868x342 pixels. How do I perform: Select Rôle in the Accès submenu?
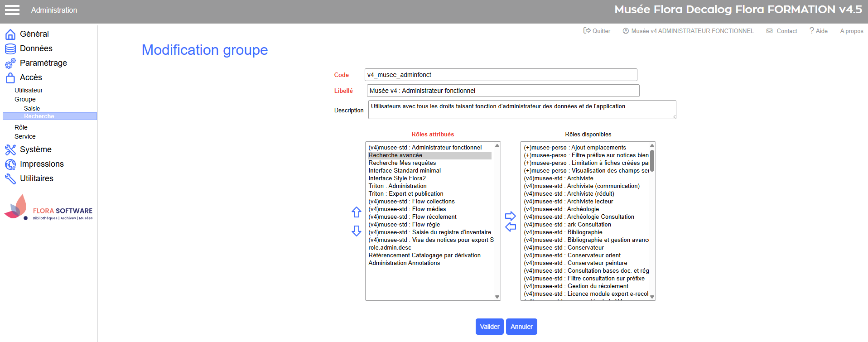(21, 127)
